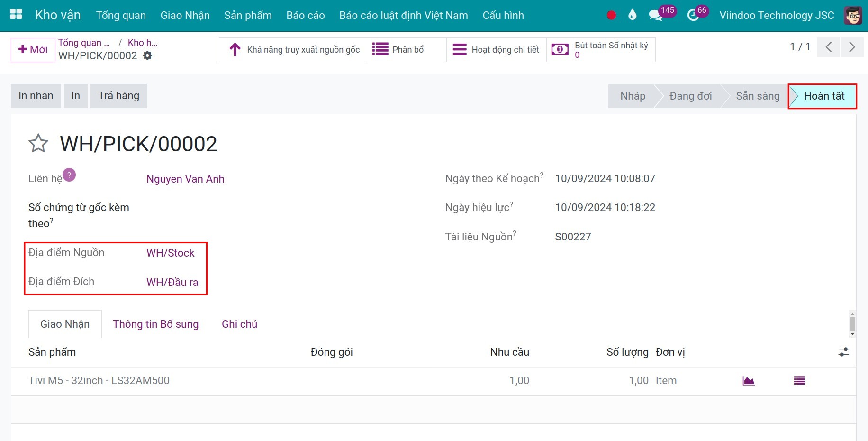
Task: Switch to Ghi chú tab
Action: point(239,324)
